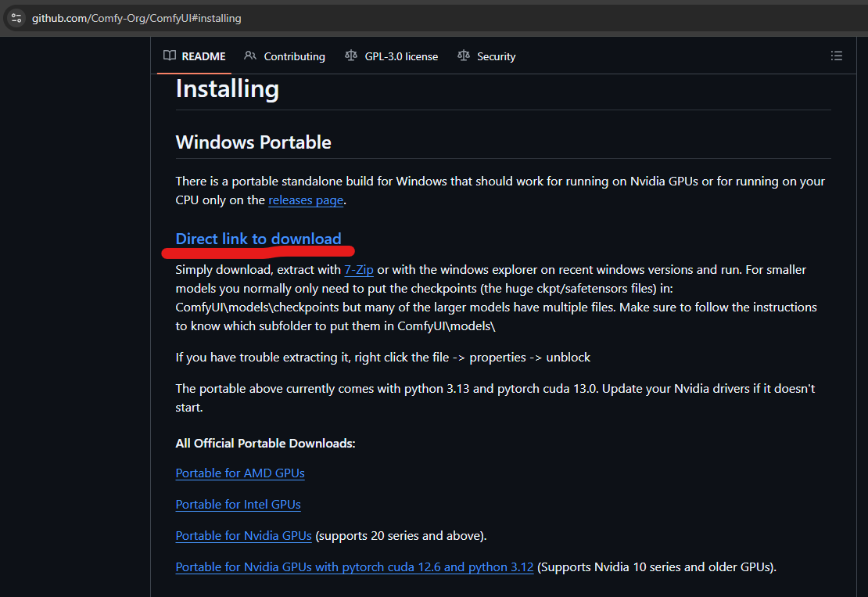The image size is (868, 597).
Task: Click the browser address bar URL
Action: point(137,18)
